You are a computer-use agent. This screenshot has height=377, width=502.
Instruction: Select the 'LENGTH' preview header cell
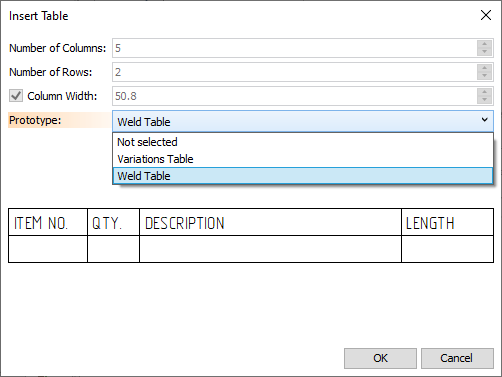click(x=447, y=222)
